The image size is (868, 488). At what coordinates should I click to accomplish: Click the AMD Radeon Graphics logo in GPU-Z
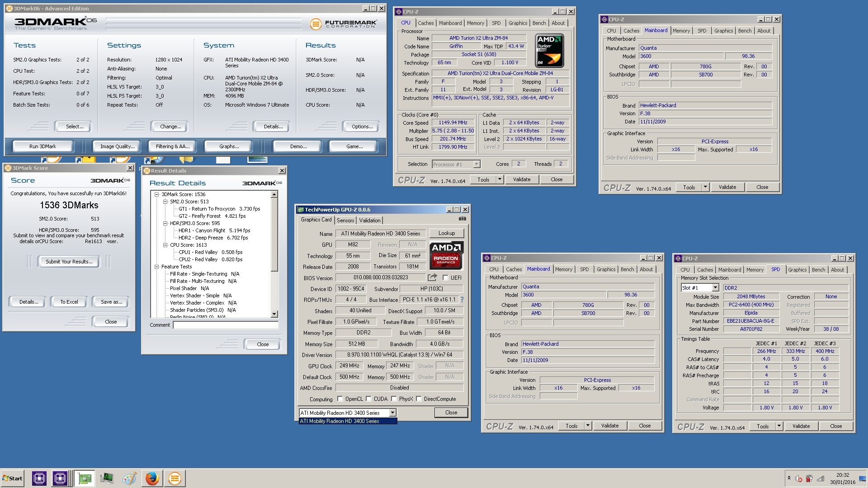446,255
